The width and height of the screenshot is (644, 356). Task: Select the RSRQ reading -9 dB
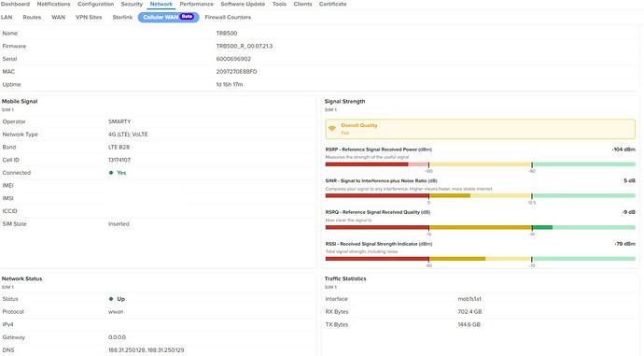click(x=628, y=212)
